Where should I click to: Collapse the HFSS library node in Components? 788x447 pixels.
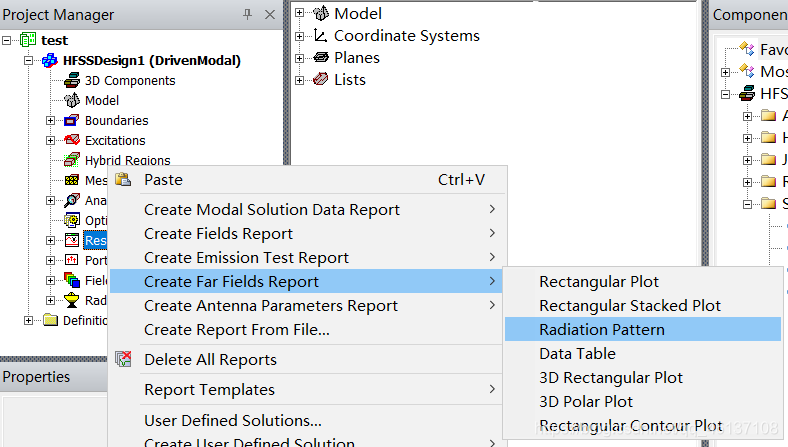pyautogui.click(x=725, y=94)
